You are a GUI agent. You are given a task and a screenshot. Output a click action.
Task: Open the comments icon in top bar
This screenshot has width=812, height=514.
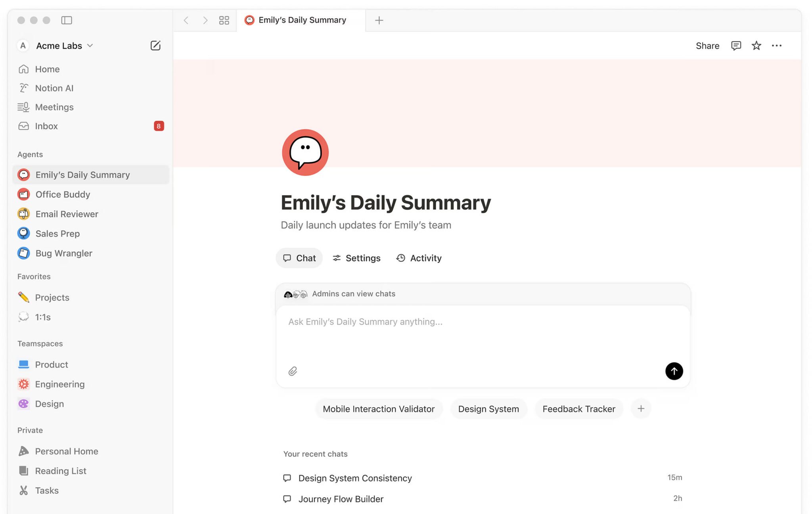coord(736,46)
